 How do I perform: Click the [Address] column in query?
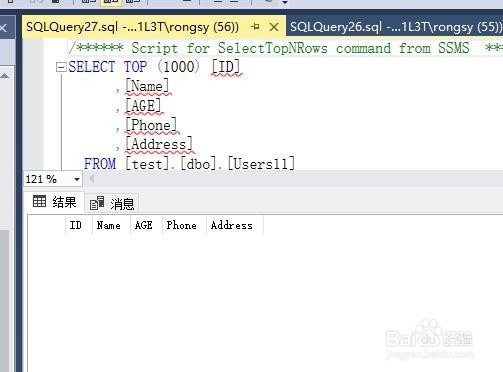coord(159,144)
